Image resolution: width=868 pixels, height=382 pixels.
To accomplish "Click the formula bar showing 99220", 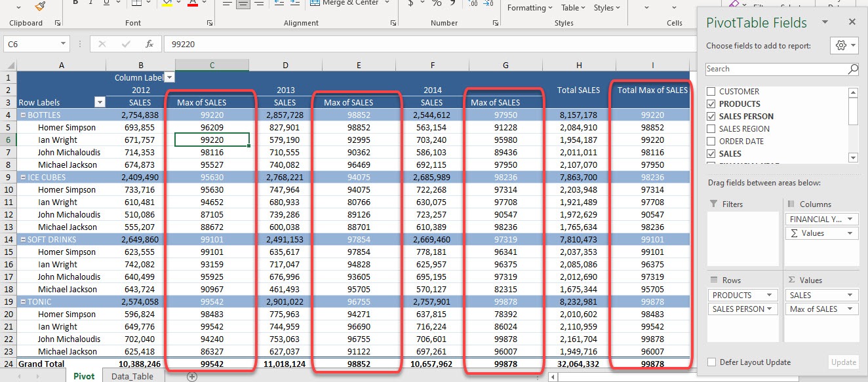I will [429, 44].
